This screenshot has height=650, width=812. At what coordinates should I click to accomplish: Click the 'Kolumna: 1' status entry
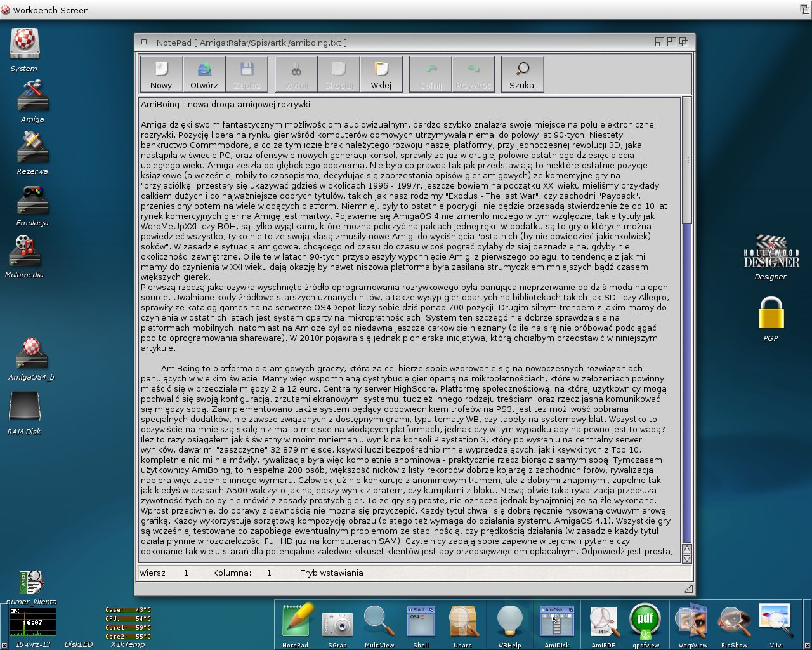242,573
